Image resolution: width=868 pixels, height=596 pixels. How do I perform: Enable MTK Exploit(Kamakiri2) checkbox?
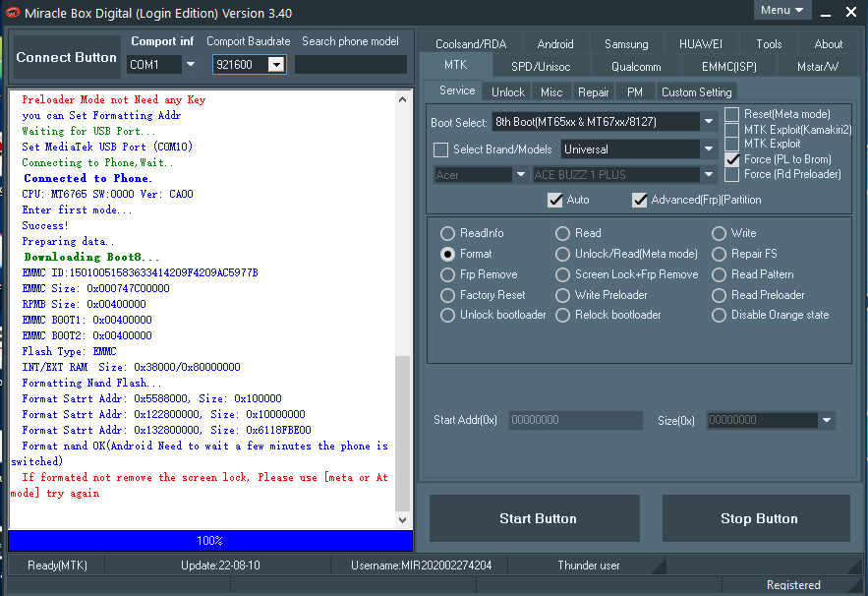[731, 130]
